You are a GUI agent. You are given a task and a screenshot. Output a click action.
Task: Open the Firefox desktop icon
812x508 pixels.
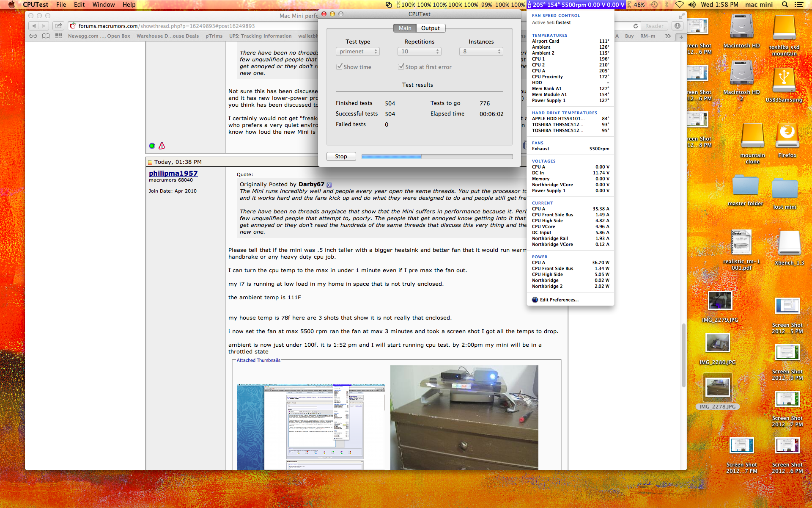click(x=787, y=136)
